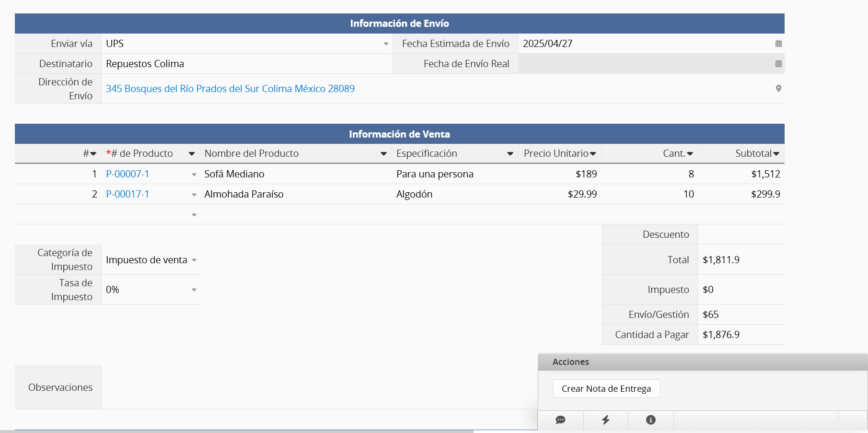Open product dropdown in the empty row
The width and height of the screenshot is (868, 433).
tap(194, 215)
